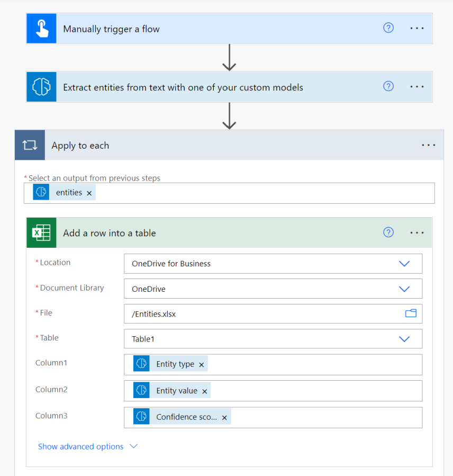The width and height of the screenshot is (453, 476).
Task: Click the Add a row into a table header
Action: pos(110,232)
